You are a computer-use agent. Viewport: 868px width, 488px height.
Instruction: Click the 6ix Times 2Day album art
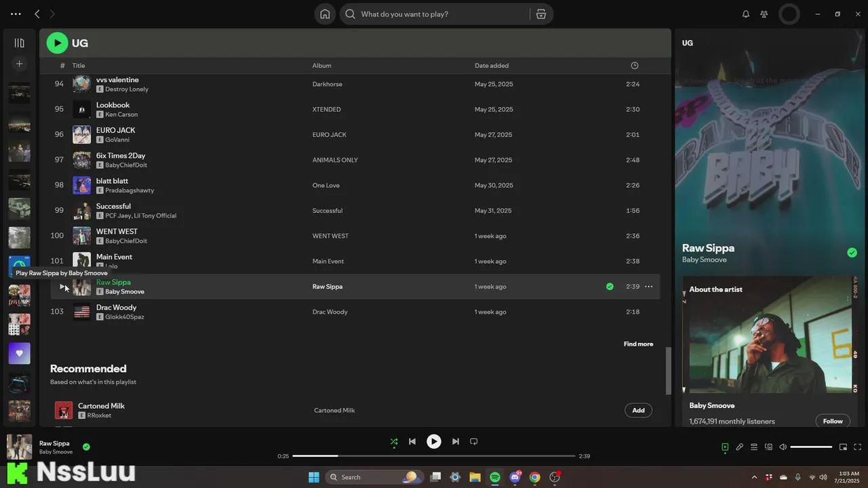coord(81,160)
